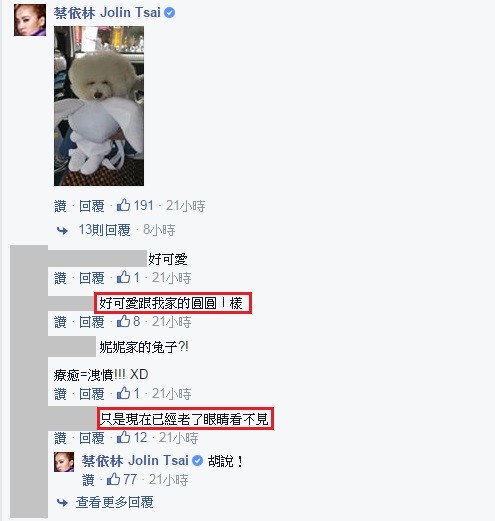This screenshot has width=495, height=521.
Task: Open Jolin Tsai's large profile picture
Action: tap(30, 20)
